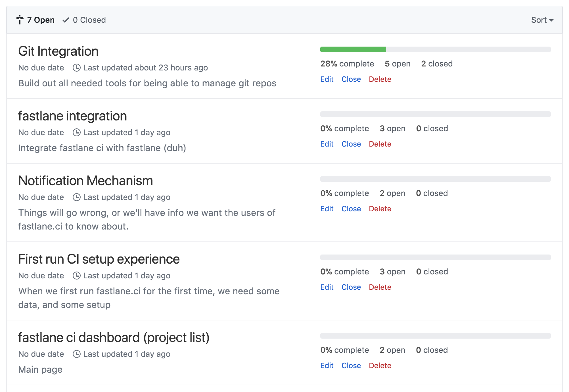The height and width of the screenshot is (392, 569).
Task: Click clock icon under Notification Mechanism
Action: tap(77, 197)
